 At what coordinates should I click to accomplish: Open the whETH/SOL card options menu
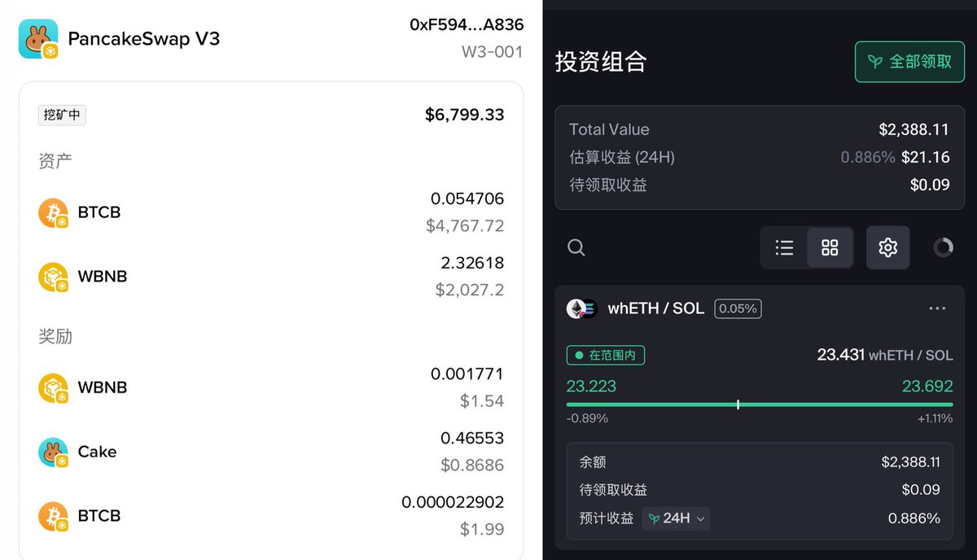click(x=936, y=308)
